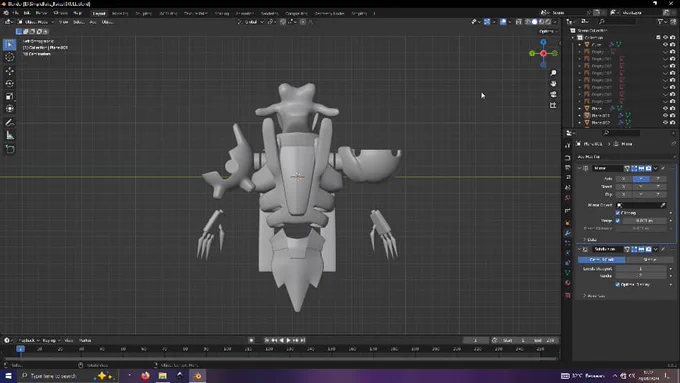Select the Cursor tool
680x383 pixels.
10,57
